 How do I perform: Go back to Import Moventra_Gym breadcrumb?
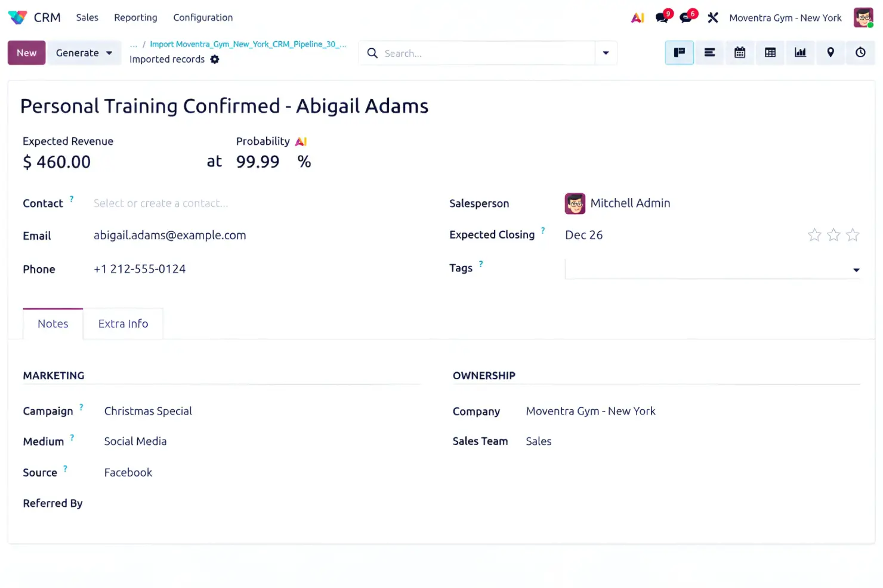tap(248, 44)
